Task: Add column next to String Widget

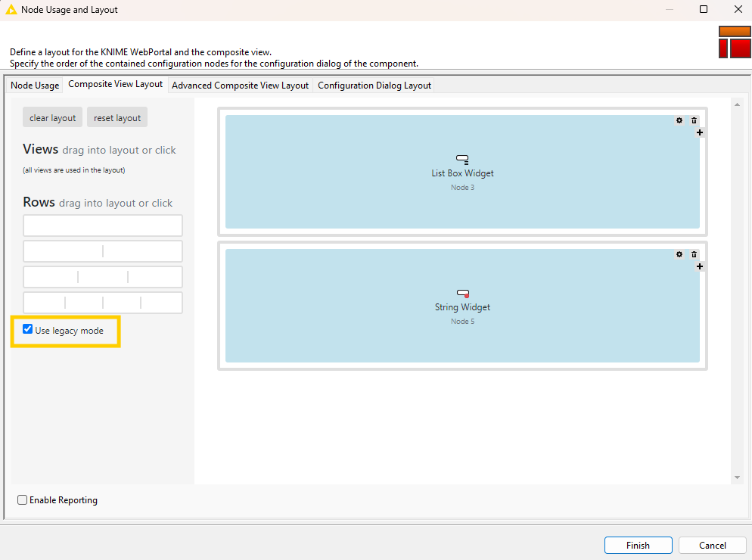Action: click(700, 266)
